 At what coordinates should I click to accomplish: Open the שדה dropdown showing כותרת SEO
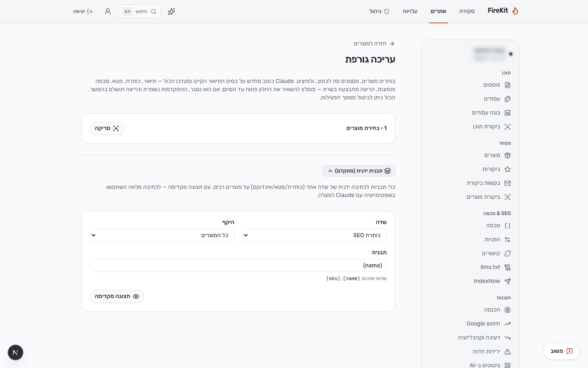314,235
